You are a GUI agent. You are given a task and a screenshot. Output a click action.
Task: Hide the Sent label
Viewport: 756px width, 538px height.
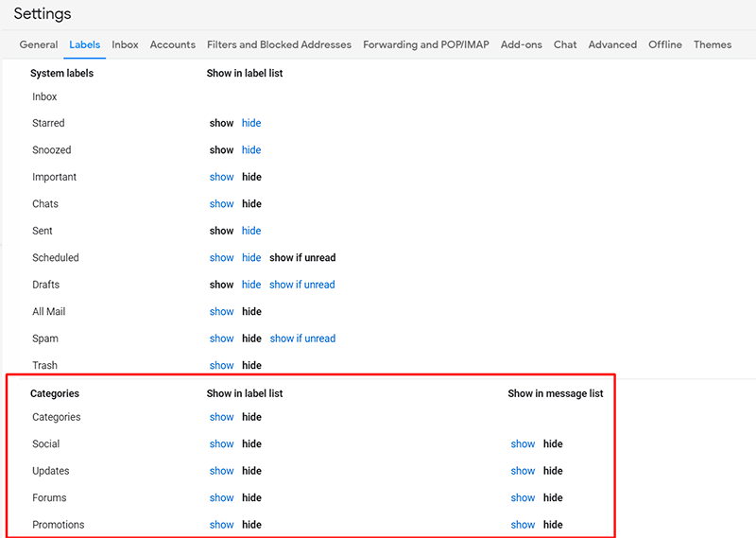(251, 231)
